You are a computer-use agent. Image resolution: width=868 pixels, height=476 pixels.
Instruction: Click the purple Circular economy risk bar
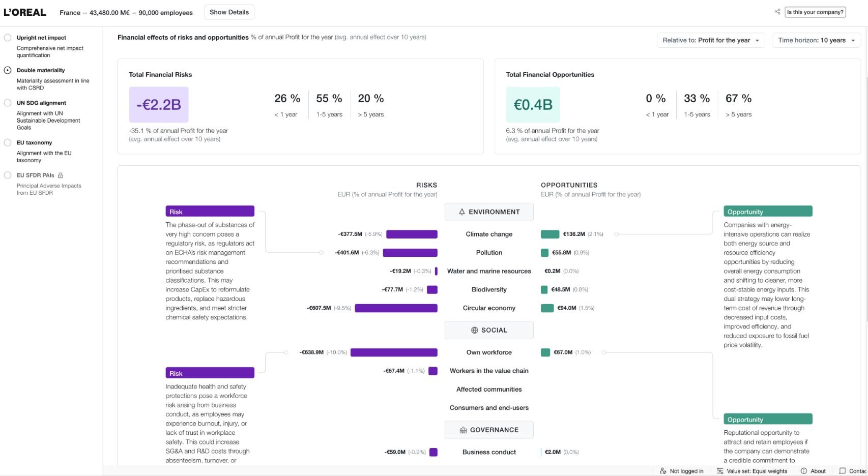[x=396, y=308]
